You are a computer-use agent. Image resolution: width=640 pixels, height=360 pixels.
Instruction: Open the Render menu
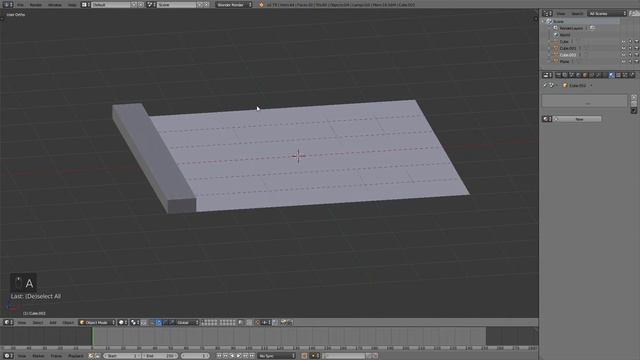tap(36, 5)
